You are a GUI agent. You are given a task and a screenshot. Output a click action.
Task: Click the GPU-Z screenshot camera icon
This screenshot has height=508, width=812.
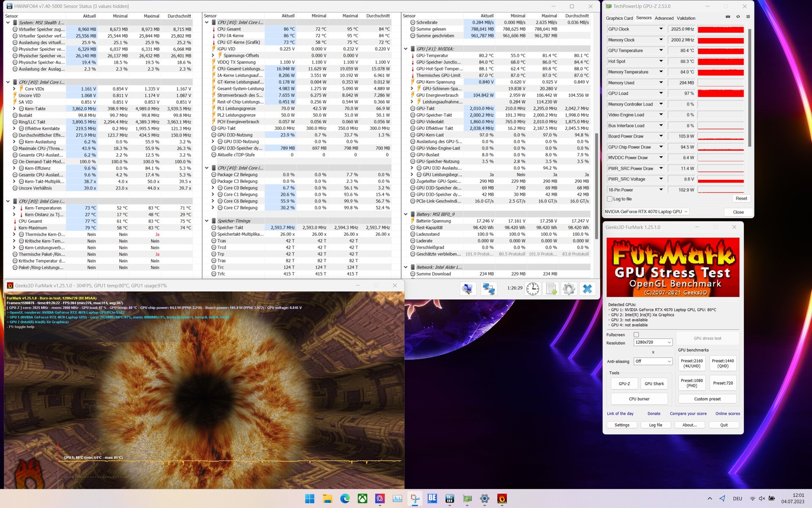pos(728,17)
